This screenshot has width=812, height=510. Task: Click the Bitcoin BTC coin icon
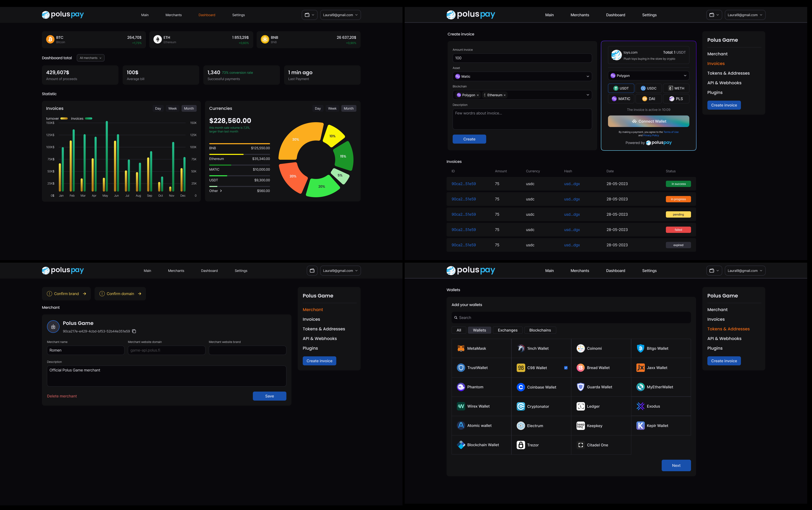point(50,39)
